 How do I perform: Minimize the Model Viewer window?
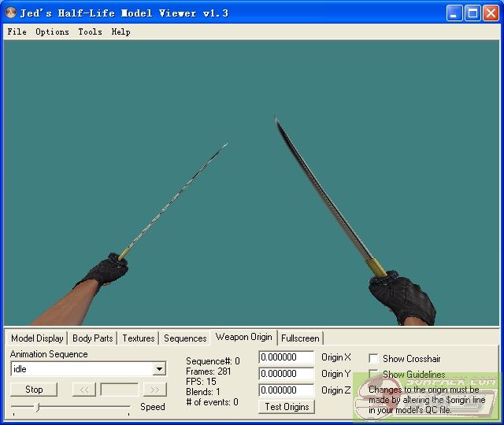[455, 13]
